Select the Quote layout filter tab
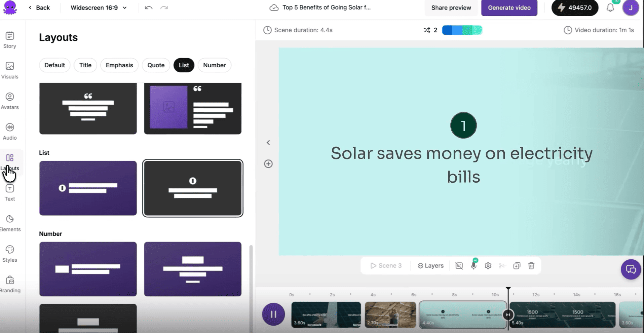This screenshot has height=333, width=644. pyautogui.click(x=156, y=65)
